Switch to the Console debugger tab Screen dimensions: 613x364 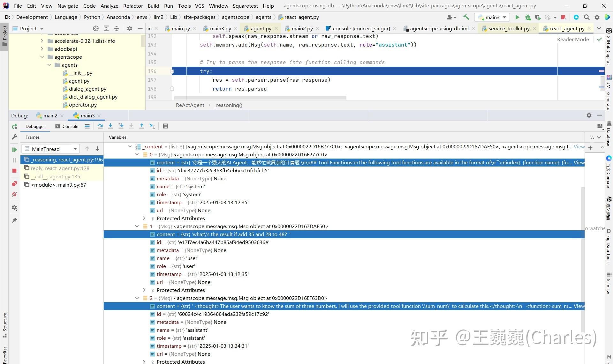point(66,126)
